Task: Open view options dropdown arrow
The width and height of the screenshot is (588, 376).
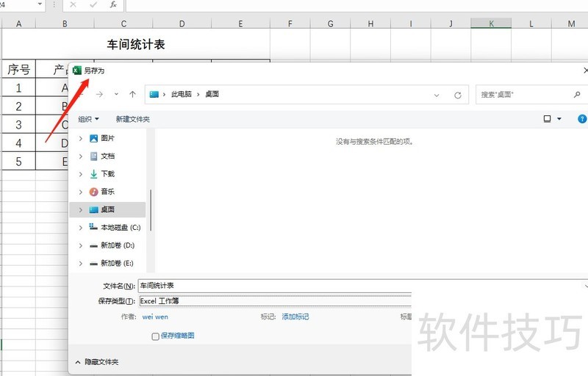Action: click(559, 119)
